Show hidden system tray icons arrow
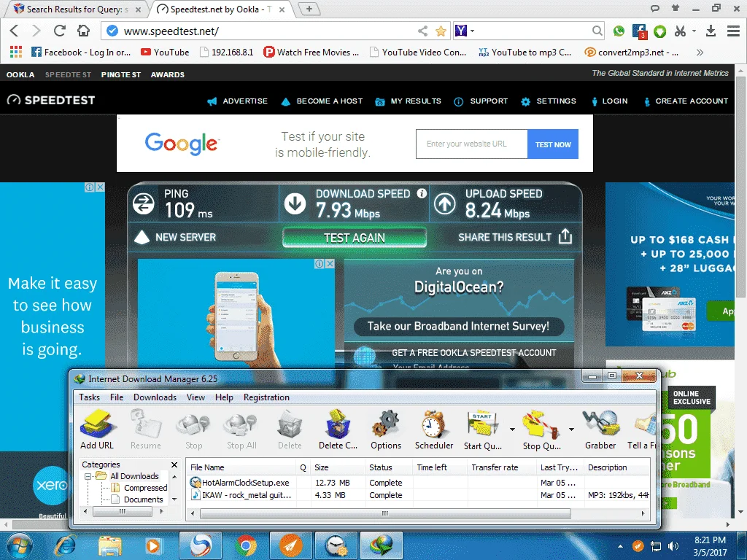The image size is (747, 560). [x=620, y=546]
